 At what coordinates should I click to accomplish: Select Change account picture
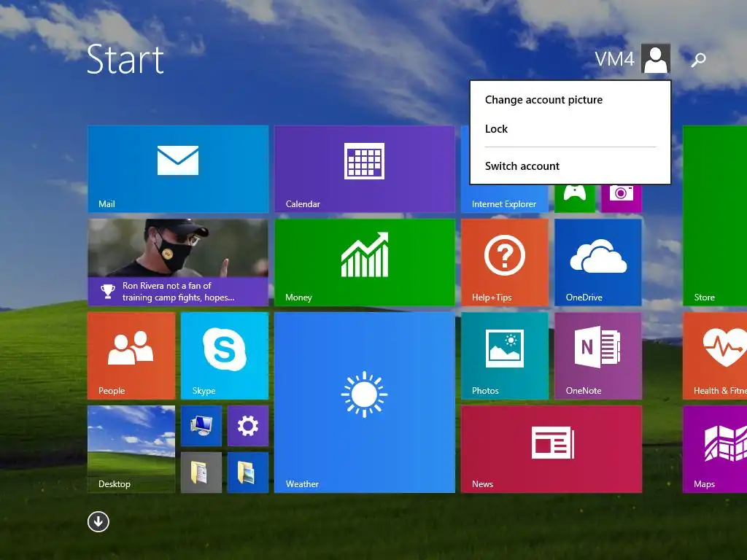point(543,99)
